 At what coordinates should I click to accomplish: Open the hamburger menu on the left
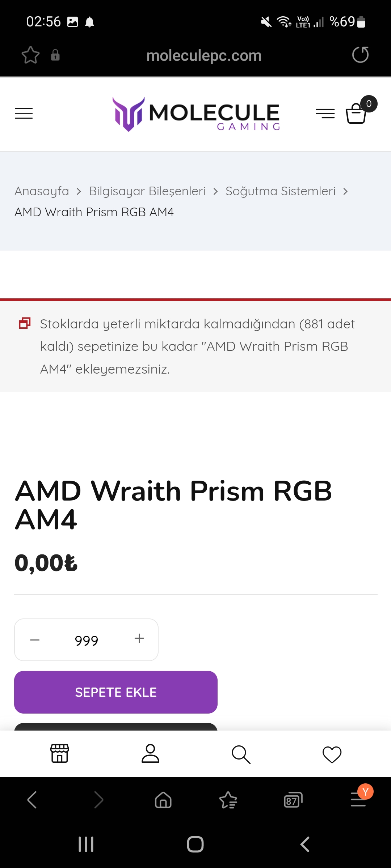(x=24, y=114)
